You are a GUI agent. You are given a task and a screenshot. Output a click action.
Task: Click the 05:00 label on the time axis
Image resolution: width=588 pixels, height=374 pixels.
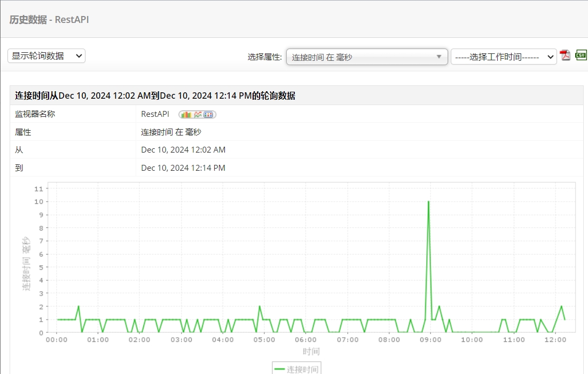click(264, 339)
